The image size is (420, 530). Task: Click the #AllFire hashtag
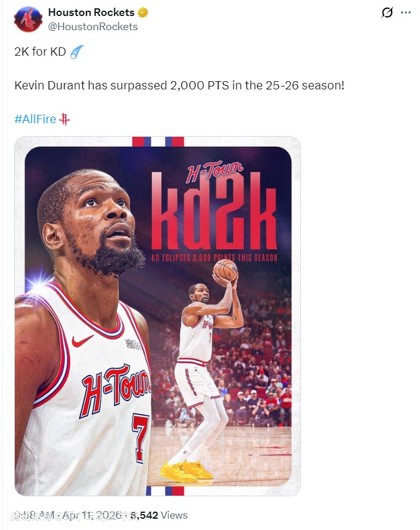coord(35,119)
